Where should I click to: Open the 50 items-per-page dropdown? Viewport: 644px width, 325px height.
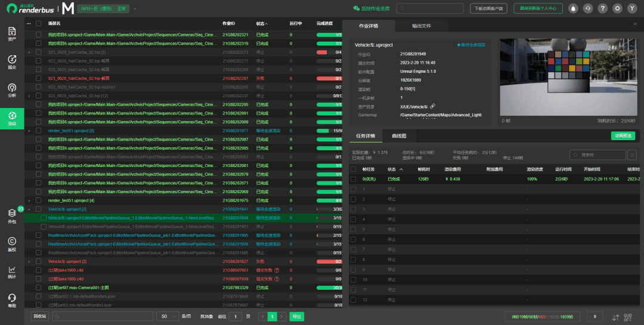tap(167, 317)
